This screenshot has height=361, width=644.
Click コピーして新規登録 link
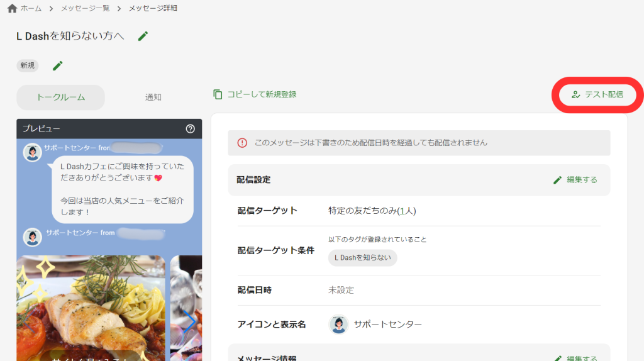262,94
